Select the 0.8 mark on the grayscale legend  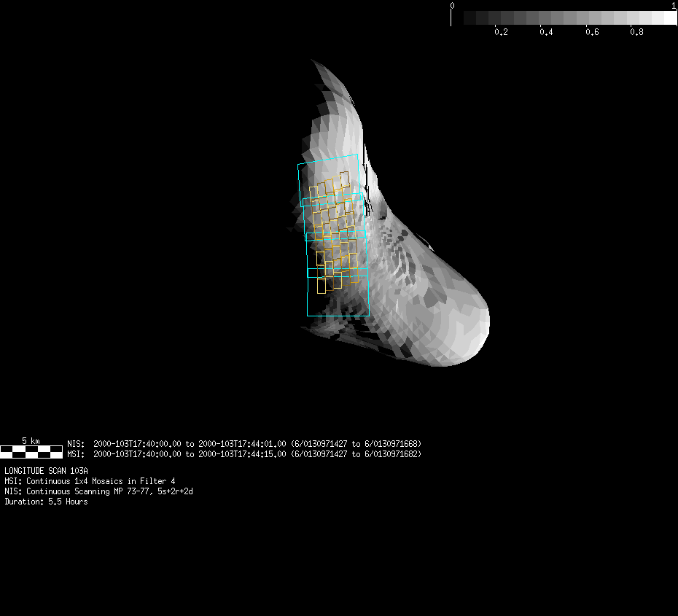coord(636,32)
